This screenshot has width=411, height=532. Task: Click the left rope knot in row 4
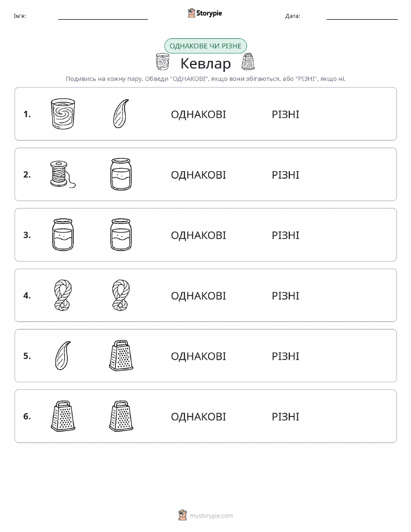tap(63, 295)
